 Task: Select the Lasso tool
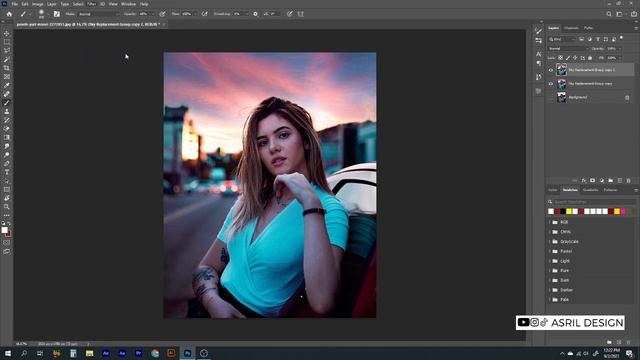click(7, 51)
